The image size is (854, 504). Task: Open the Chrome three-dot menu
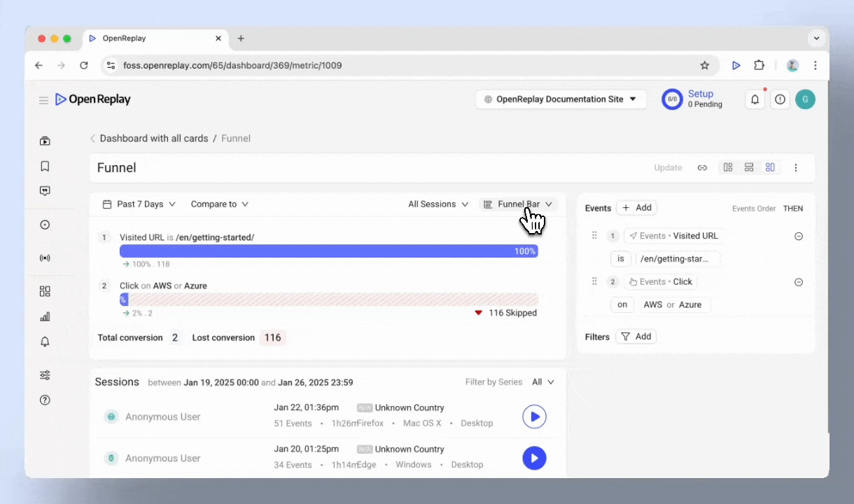coord(815,65)
